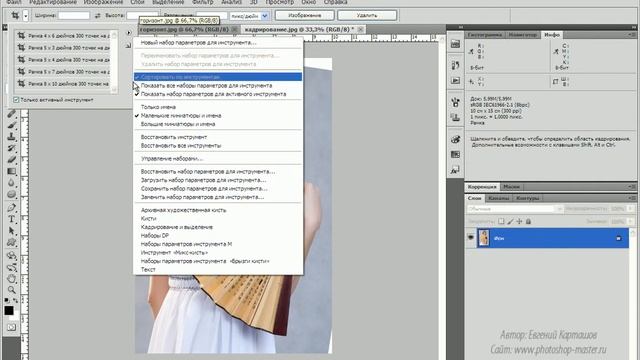Select the 3D Camera Rotate tool

click(x=11, y=267)
